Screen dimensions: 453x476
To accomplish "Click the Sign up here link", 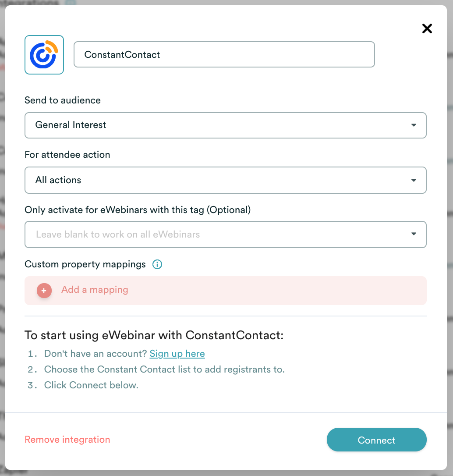I will (x=177, y=353).
